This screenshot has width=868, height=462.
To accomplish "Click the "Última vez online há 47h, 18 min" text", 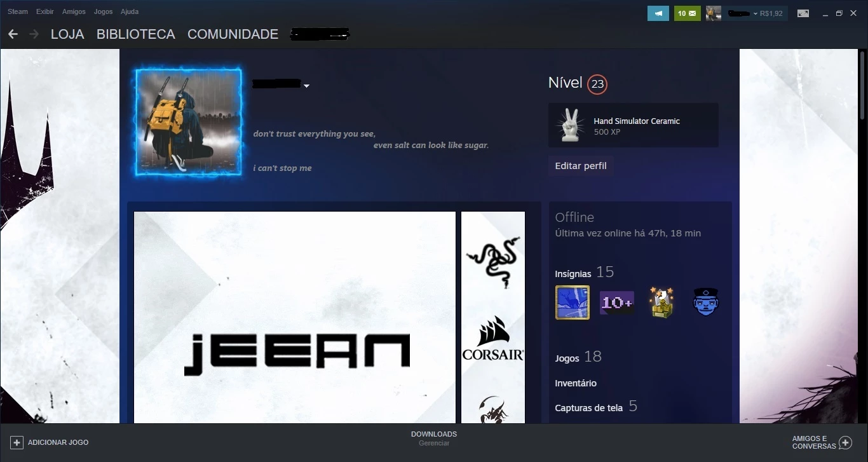I will [628, 233].
